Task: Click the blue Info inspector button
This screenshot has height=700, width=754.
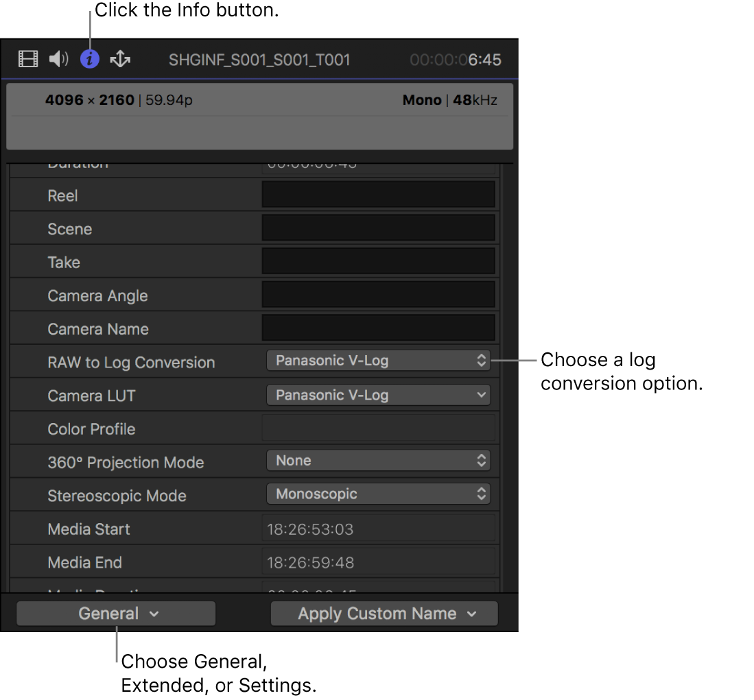Action: click(89, 59)
